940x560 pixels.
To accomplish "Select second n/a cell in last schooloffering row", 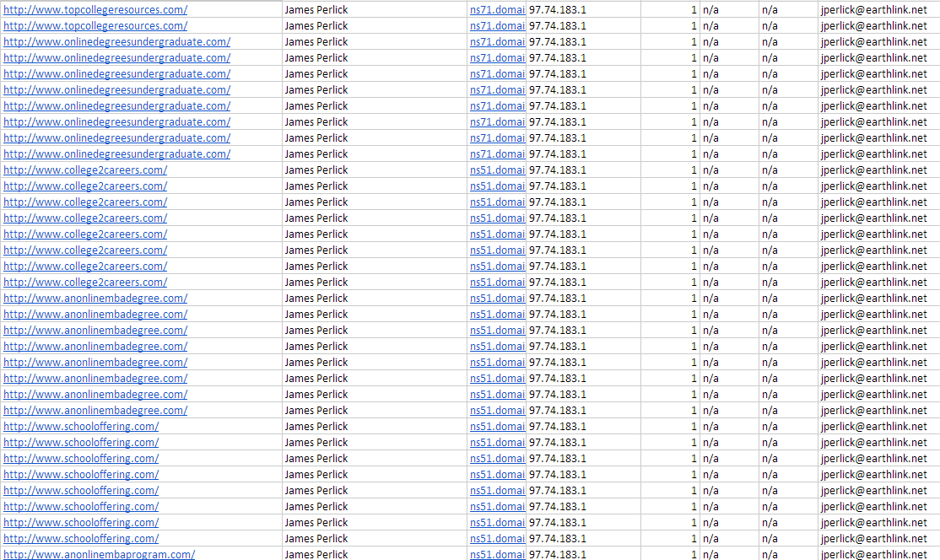I will tap(788, 538).
